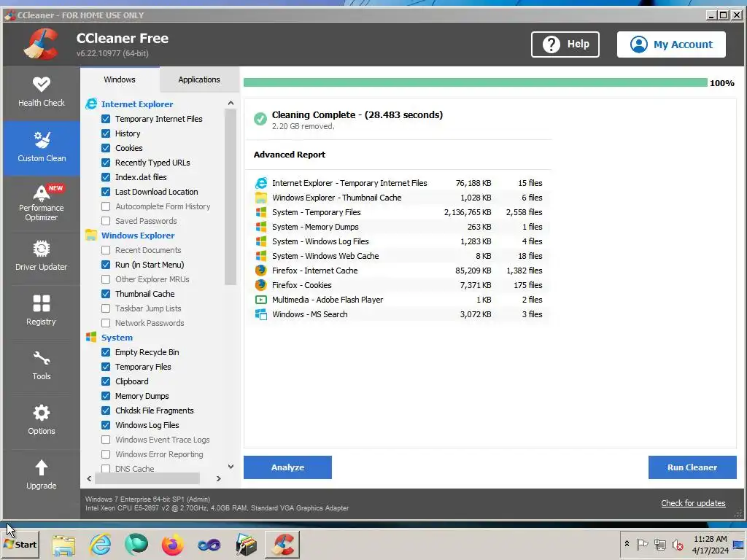Select the 'System - Windows Log Files' report row
747x560 pixels.
(398, 241)
